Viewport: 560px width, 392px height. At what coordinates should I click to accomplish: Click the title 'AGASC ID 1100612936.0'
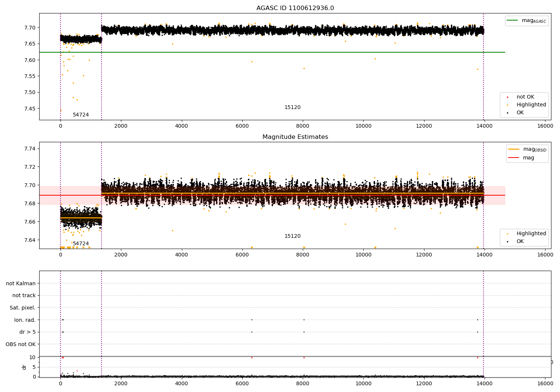[x=295, y=8]
